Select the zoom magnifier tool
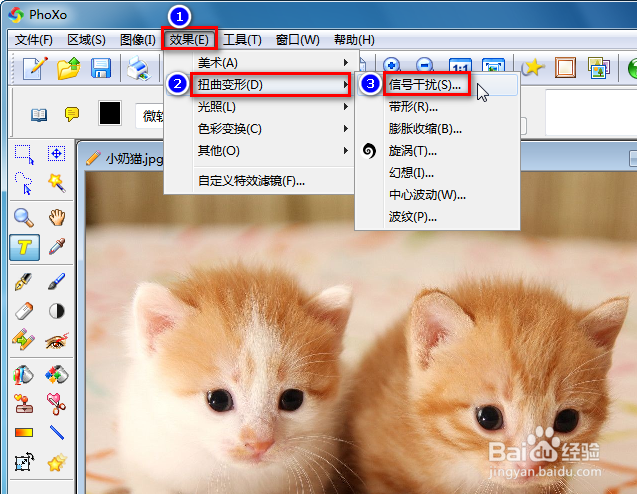The image size is (637, 494). point(24,218)
